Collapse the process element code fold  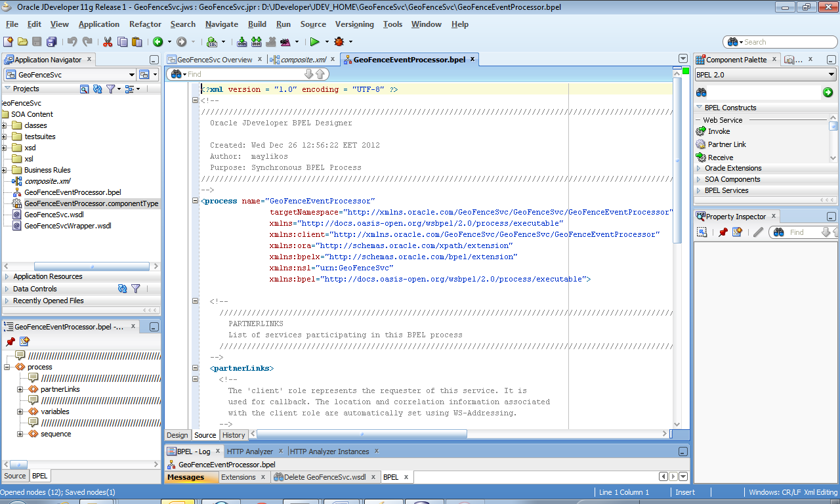pyautogui.click(x=195, y=201)
